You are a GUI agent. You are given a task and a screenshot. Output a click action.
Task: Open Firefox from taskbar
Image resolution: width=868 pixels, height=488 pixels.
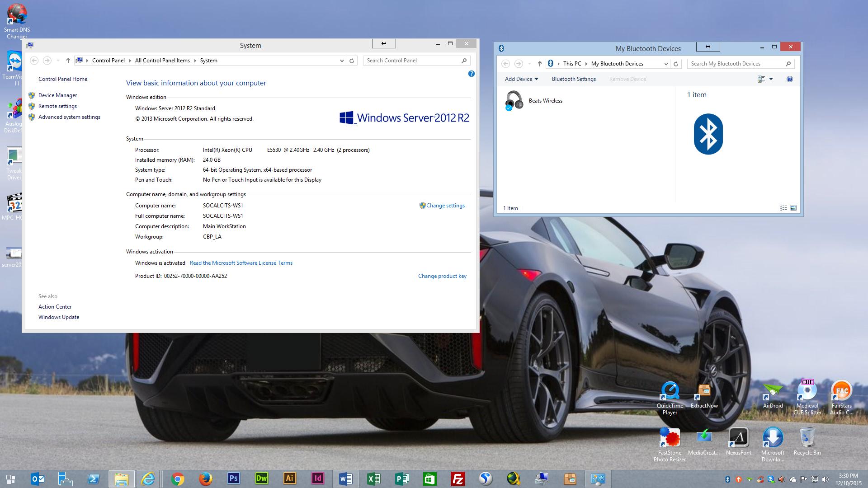click(x=206, y=479)
